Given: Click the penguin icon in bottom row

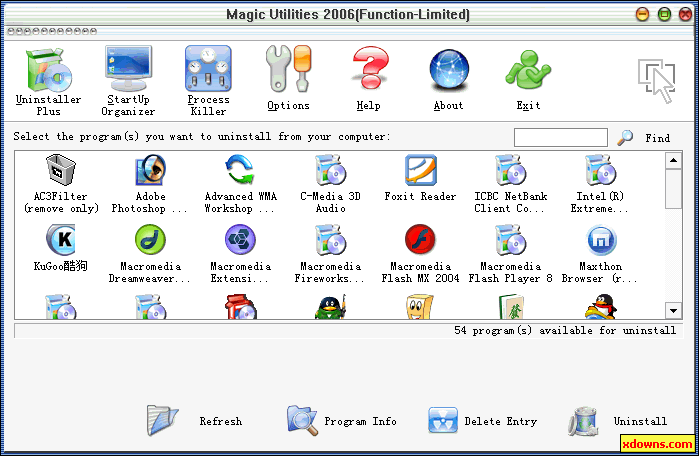Looking at the screenshot, I should pyautogui.click(x=600, y=307).
